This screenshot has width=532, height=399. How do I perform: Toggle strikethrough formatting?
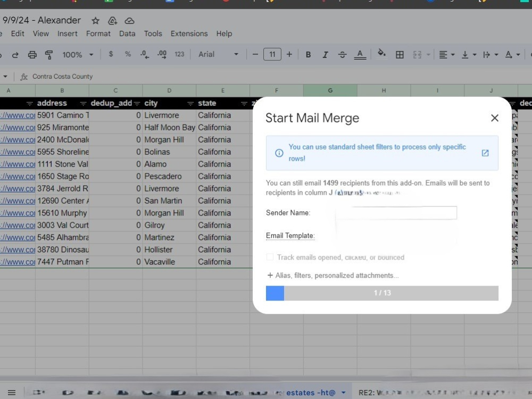(342, 55)
